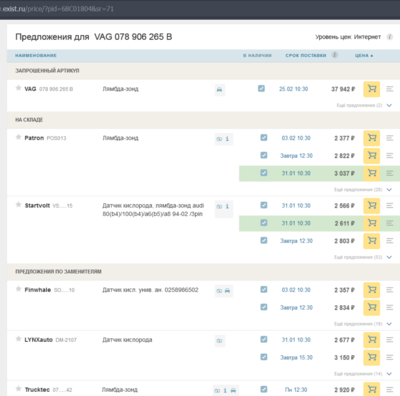Add Finwhale 2 834 ₽ offer to cart
Screen dimensions: 400x396
(372, 307)
